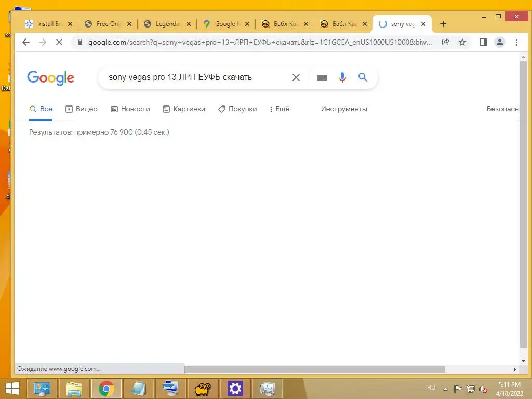Select the Видео search filter

point(82,109)
